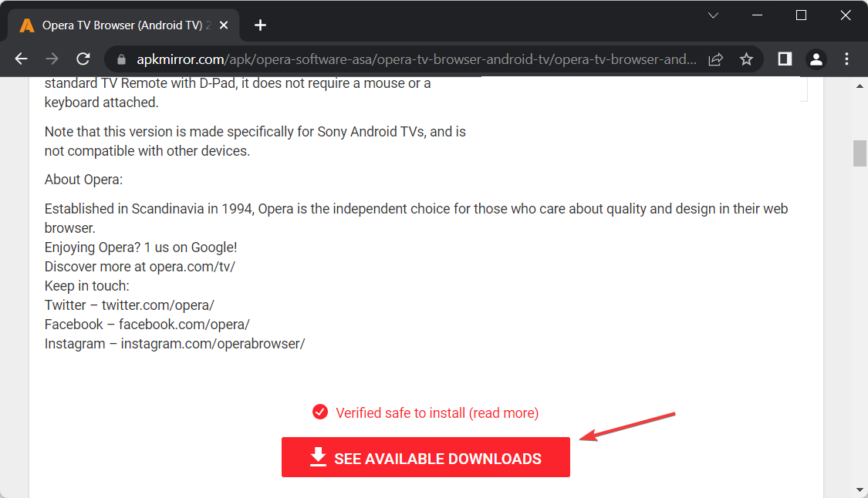The image size is (868, 498).
Task: Share this page using share icon
Action: pos(716,59)
